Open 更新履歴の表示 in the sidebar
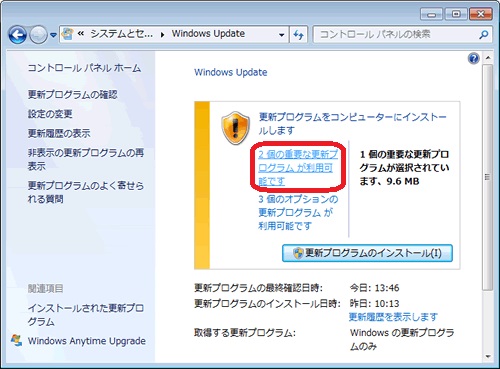500x369 pixels. pos(59,133)
